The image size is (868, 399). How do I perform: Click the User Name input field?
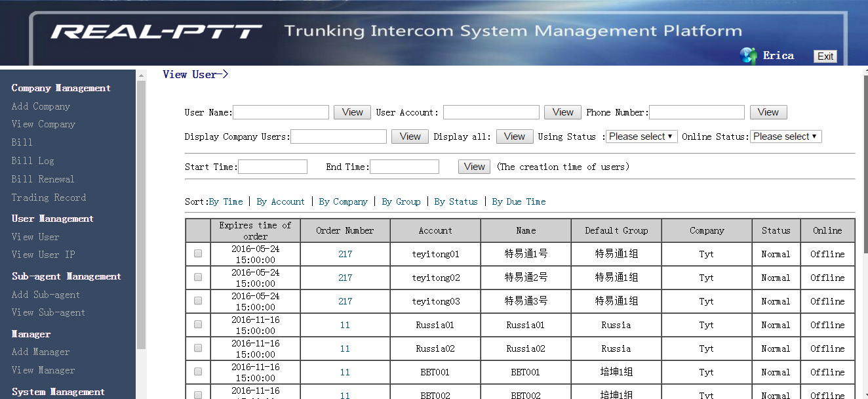[x=281, y=112]
